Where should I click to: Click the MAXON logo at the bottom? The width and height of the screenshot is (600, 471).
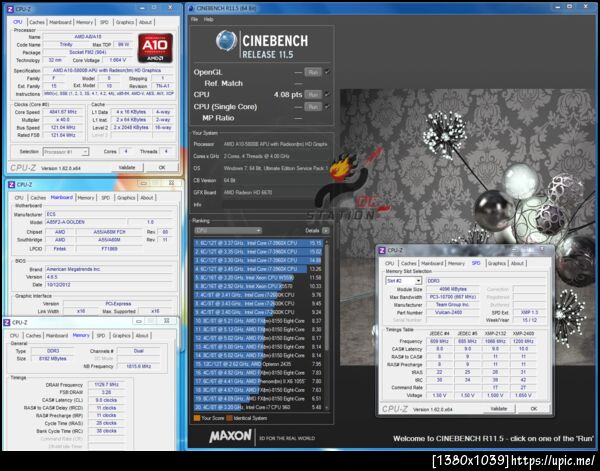point(230,436)
